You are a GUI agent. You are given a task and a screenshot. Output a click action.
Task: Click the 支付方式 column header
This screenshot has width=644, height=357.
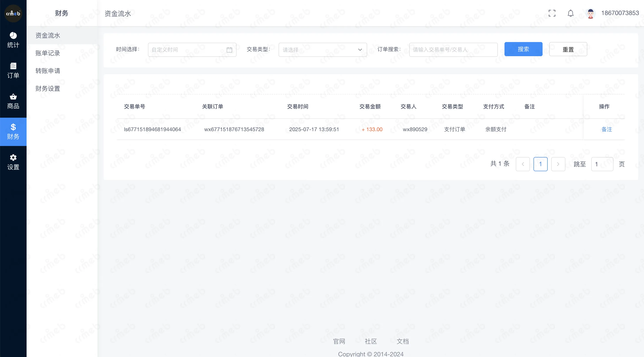click(493, 107)
